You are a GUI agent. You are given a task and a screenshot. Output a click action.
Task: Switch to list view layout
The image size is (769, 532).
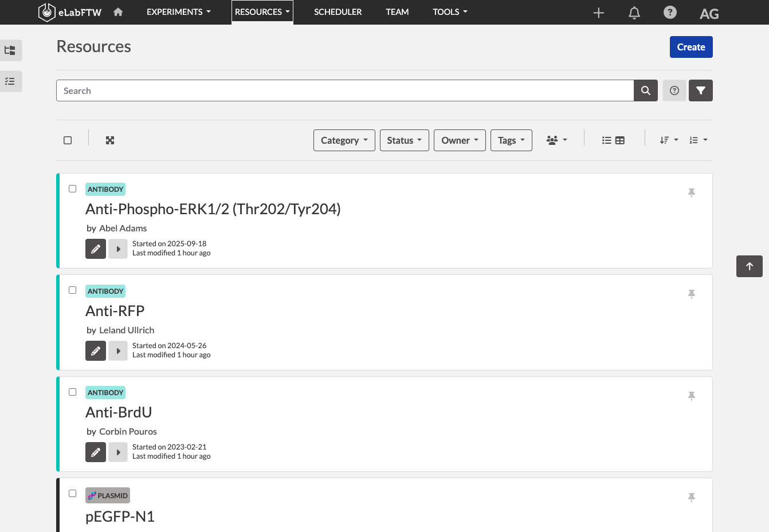pos(607,140)
